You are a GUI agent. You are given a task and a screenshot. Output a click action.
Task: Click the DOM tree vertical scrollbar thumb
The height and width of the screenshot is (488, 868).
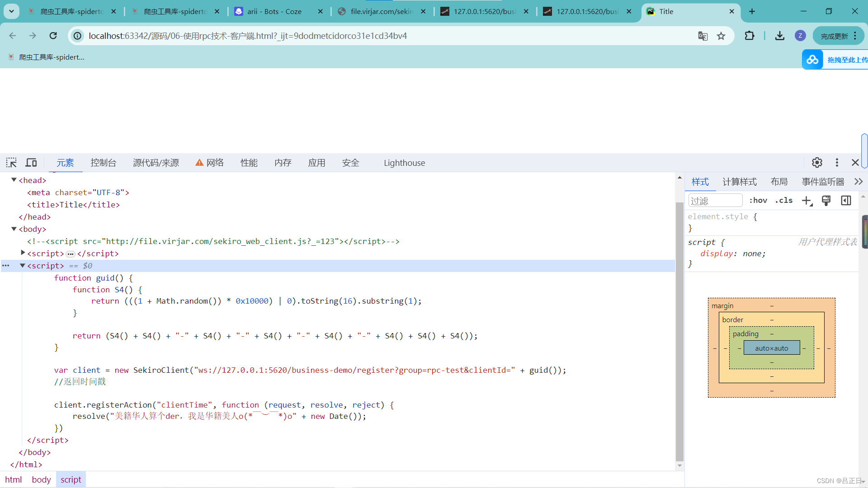point(679,331)
